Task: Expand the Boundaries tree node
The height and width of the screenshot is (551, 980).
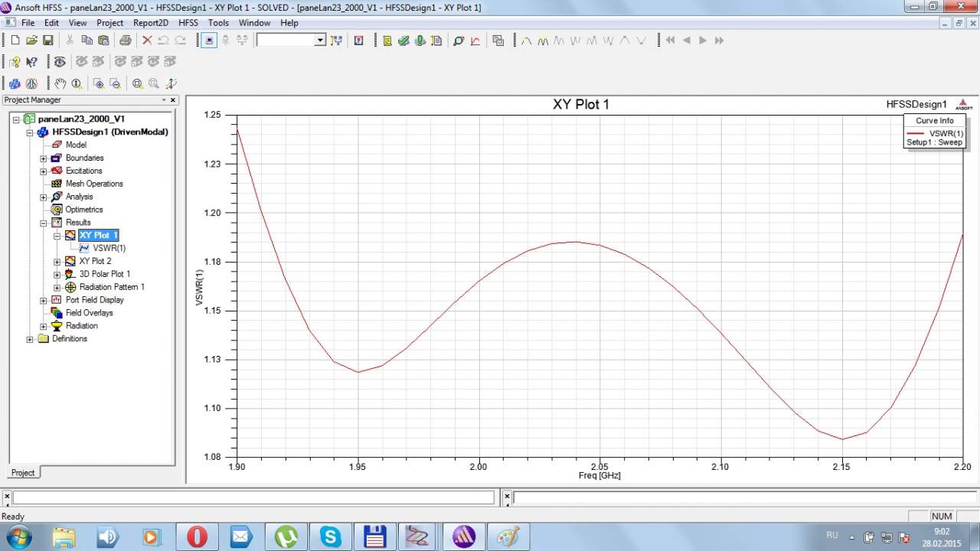Action: (44, 158)
